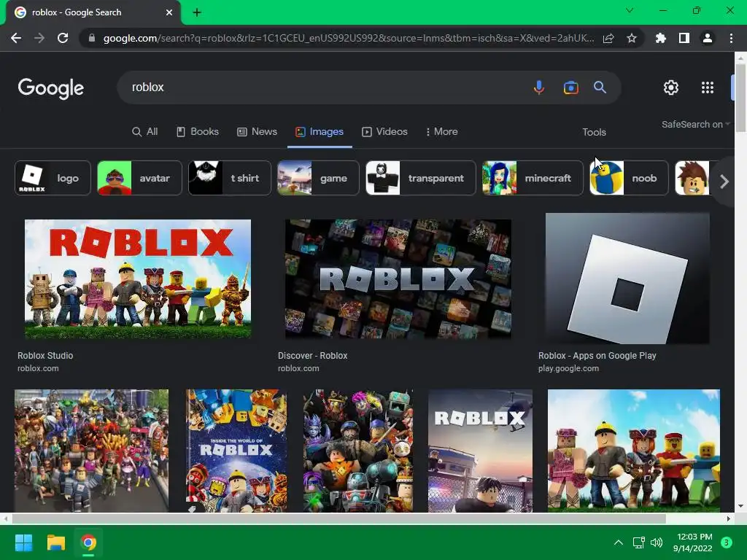Show more chips with the right chevron
This screenshot has width=747, height=560.
click(x=724, y=182)
